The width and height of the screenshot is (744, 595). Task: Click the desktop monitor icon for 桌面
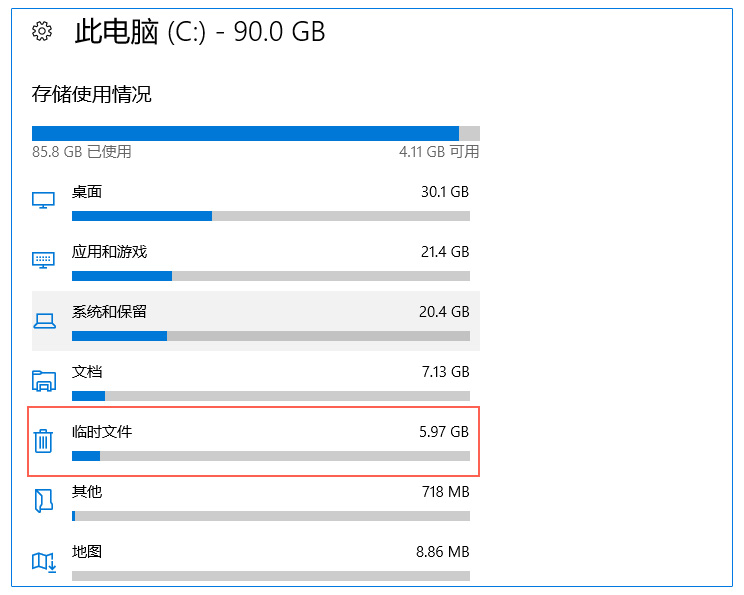[43, 200]
